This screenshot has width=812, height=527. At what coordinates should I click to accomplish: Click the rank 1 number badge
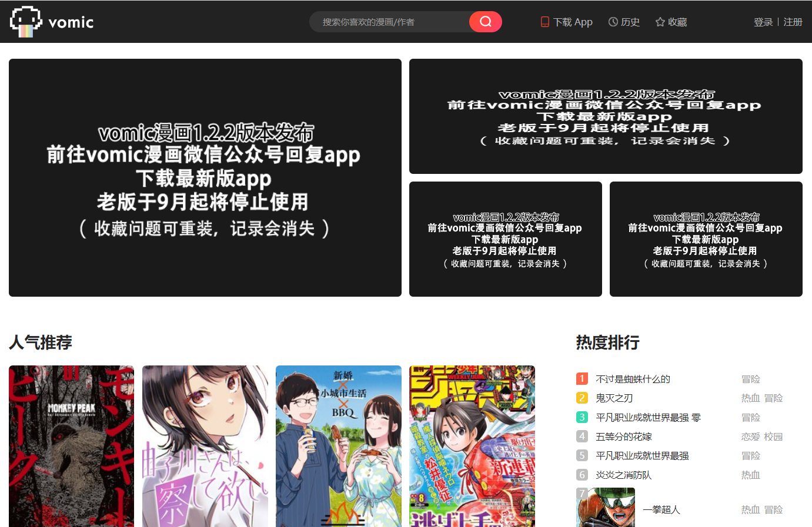[582, 379]
